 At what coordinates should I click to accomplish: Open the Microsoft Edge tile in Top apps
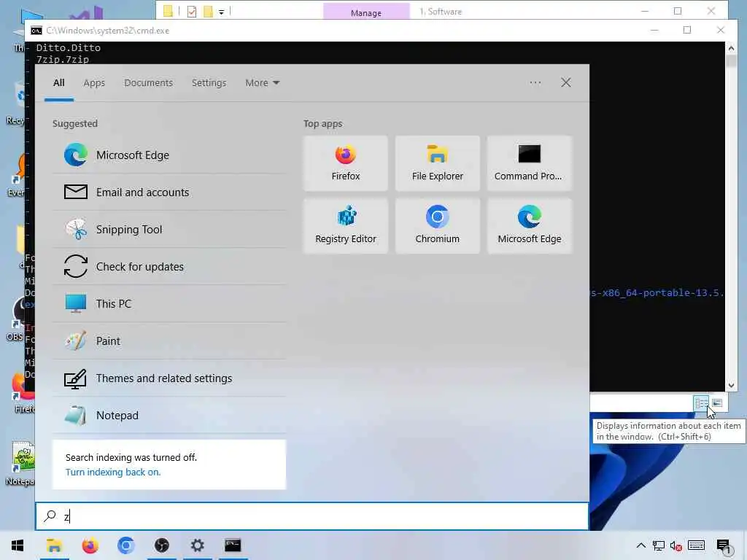point(530,226)
